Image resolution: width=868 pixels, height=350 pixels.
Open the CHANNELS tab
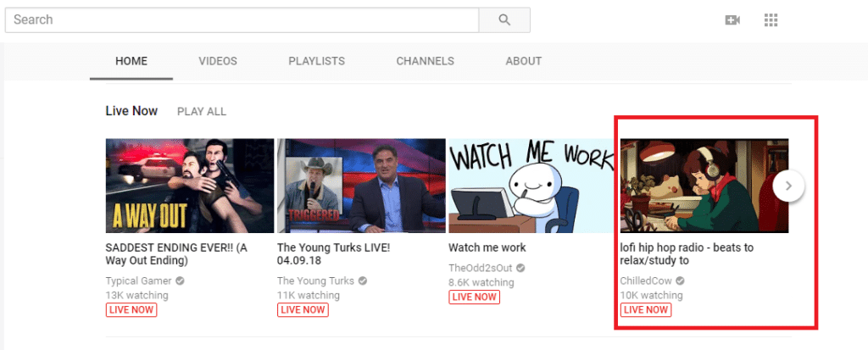click(x=426, y=61)
